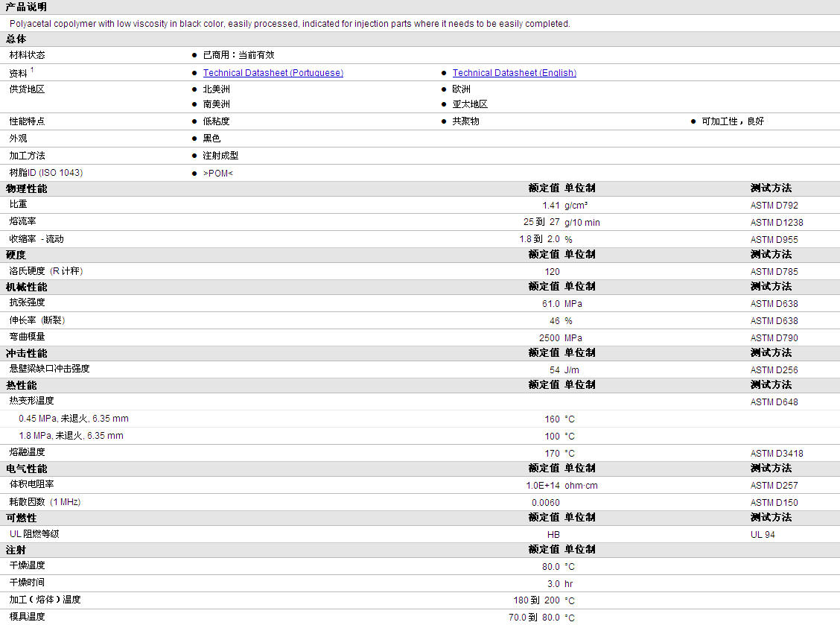Click the >POM< resin ID value
The height and width of the screenshot is (625, 840).
(218, 173)
